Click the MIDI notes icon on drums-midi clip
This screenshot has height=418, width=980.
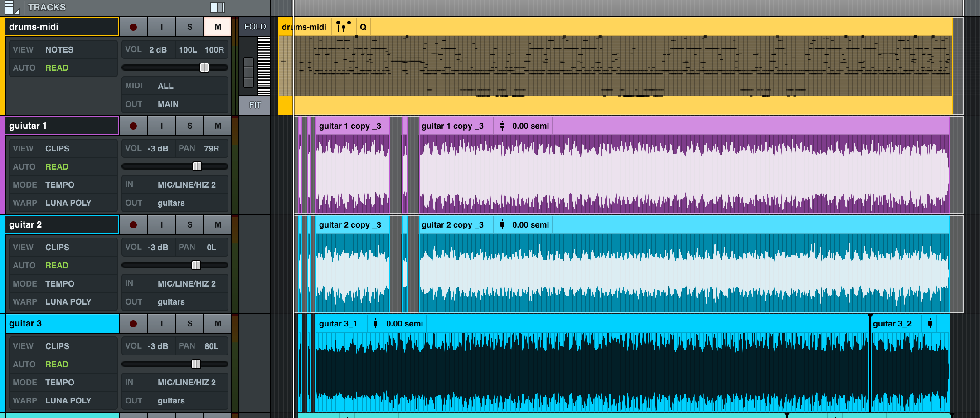343,27
